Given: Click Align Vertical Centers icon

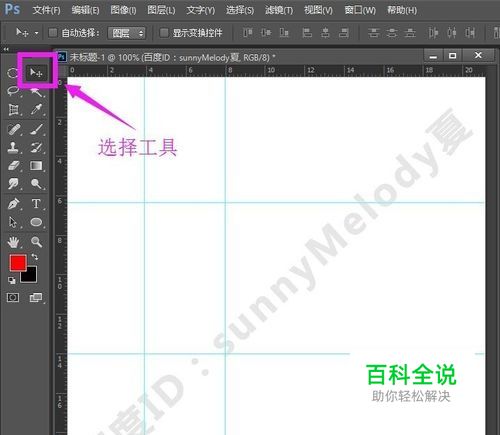Looking at the screenshot, I should pos(266,33).
